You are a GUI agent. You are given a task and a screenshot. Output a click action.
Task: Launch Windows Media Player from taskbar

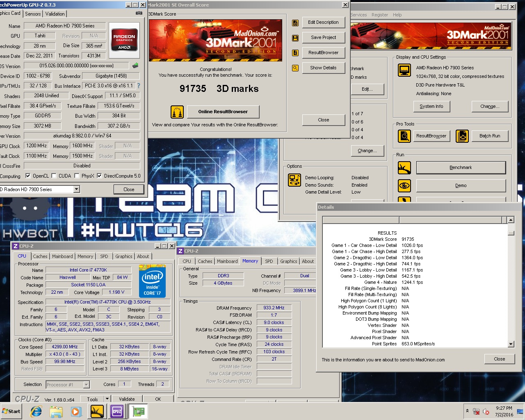[76, 411]
